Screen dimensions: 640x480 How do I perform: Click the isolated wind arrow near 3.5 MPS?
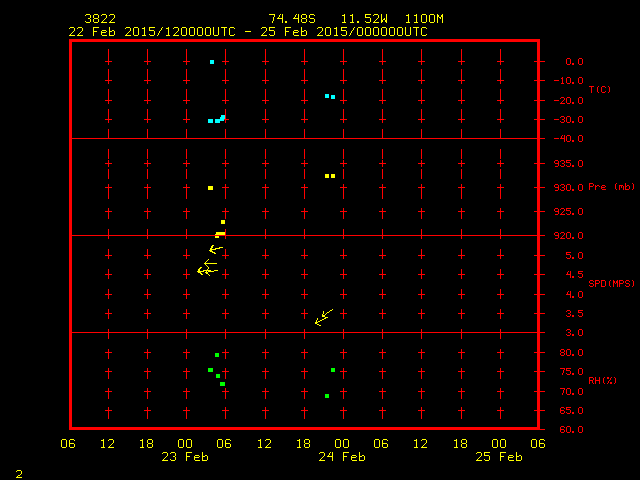323,317
